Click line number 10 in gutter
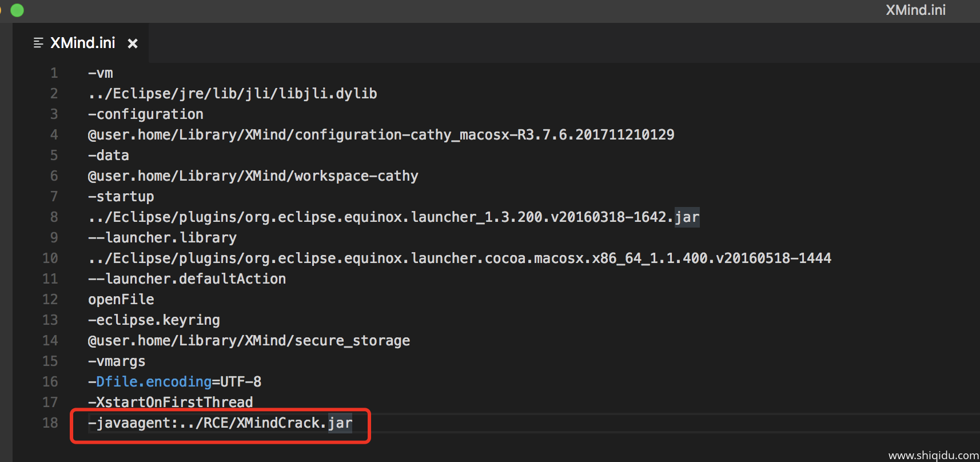This screenshot has height=462, width=980. 50,258
